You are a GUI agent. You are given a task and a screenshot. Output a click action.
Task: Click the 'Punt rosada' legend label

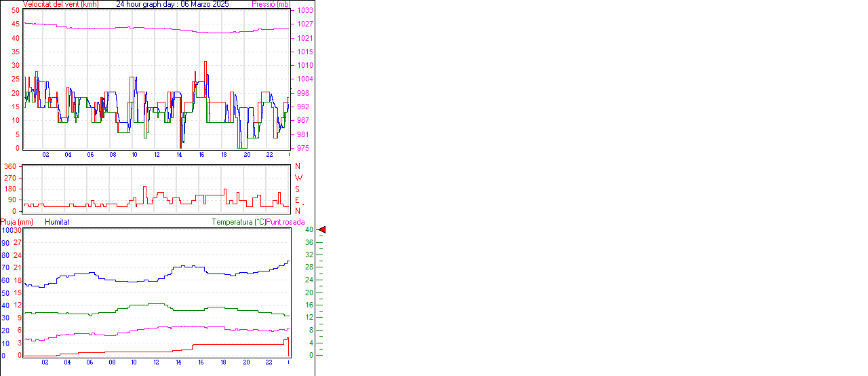coord(285,222)
